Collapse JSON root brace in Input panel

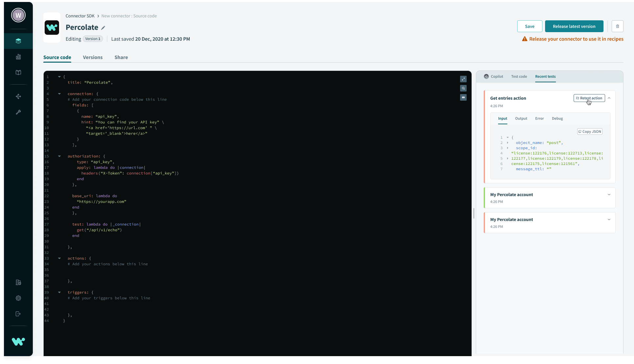[x=508, y=137]
